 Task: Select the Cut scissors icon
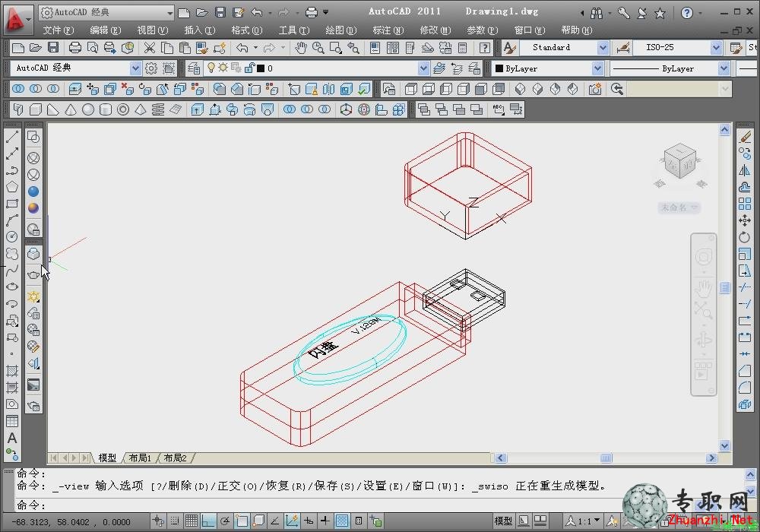click(149, 47)
